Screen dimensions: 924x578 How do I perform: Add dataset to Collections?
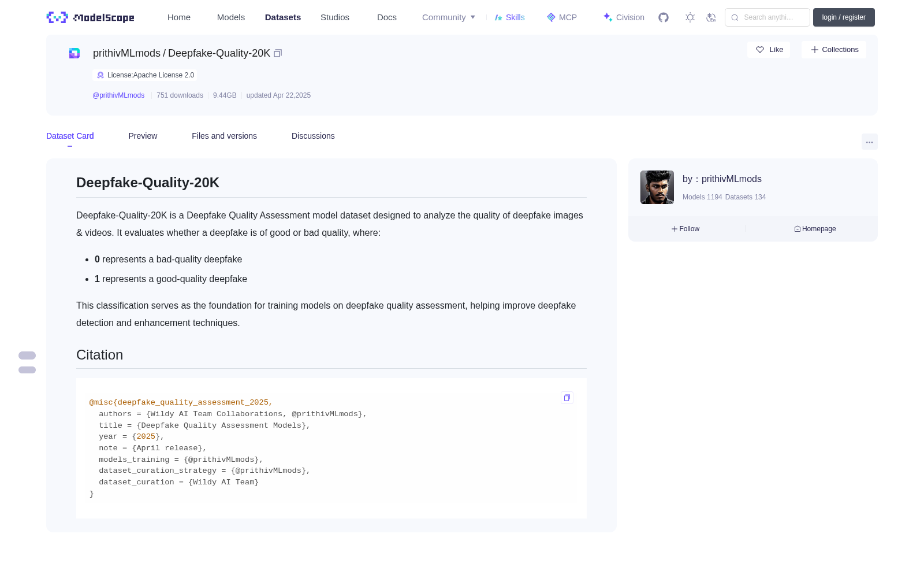click(834, 50)
